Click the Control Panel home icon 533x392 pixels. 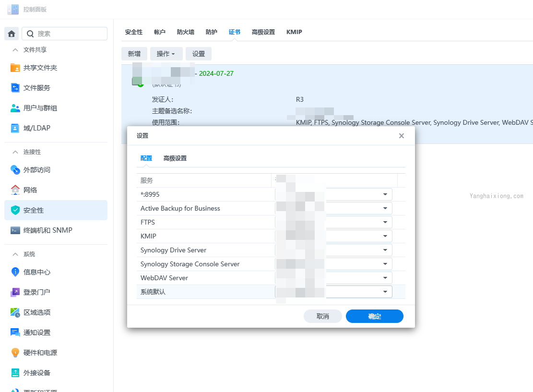12,34
